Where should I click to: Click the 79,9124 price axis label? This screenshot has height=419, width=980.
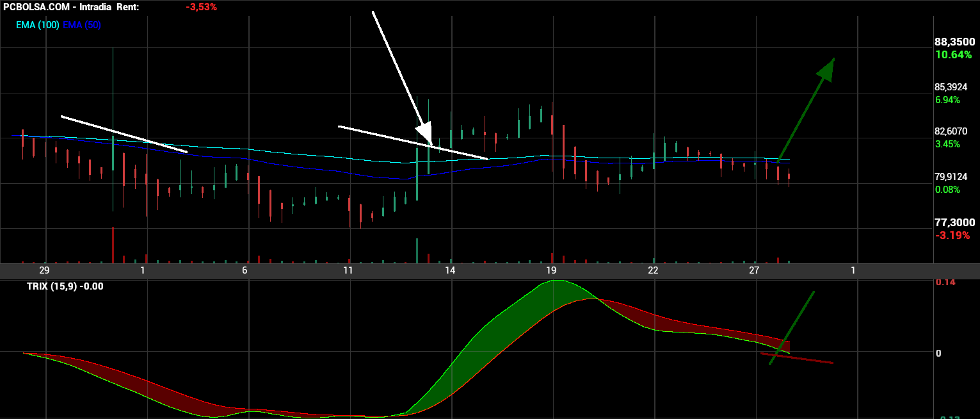(x=952, y=176)
